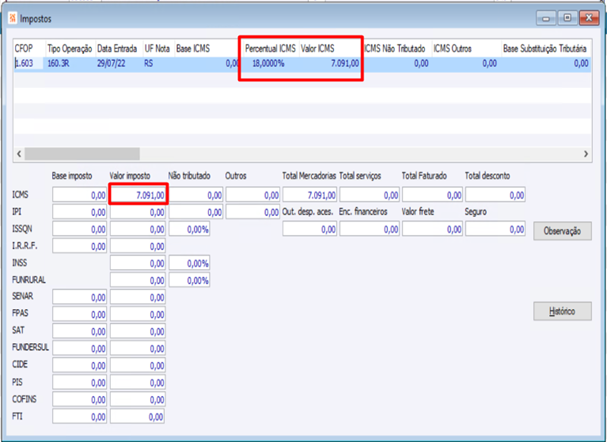Focus the ICMS Valor imposto field
Image resolution: width=607 pixels, height=442 pixels.
pyautogui.click(x=138, y=195)
